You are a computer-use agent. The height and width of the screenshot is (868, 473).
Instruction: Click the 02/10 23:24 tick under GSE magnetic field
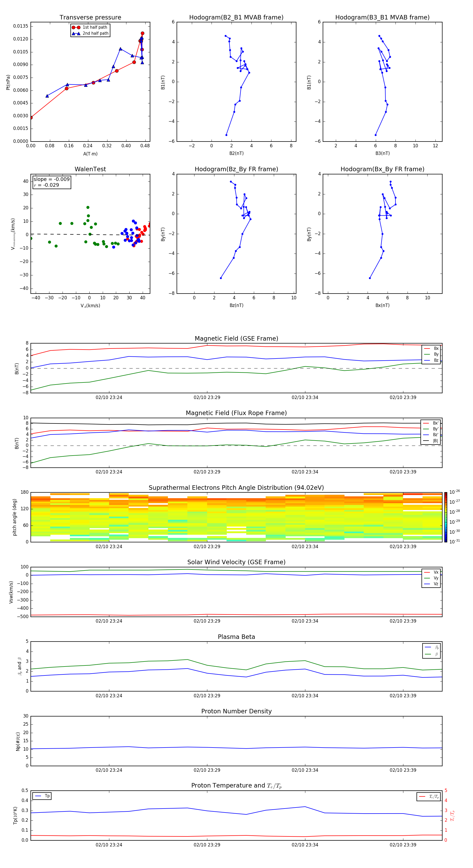click(109, 398)
